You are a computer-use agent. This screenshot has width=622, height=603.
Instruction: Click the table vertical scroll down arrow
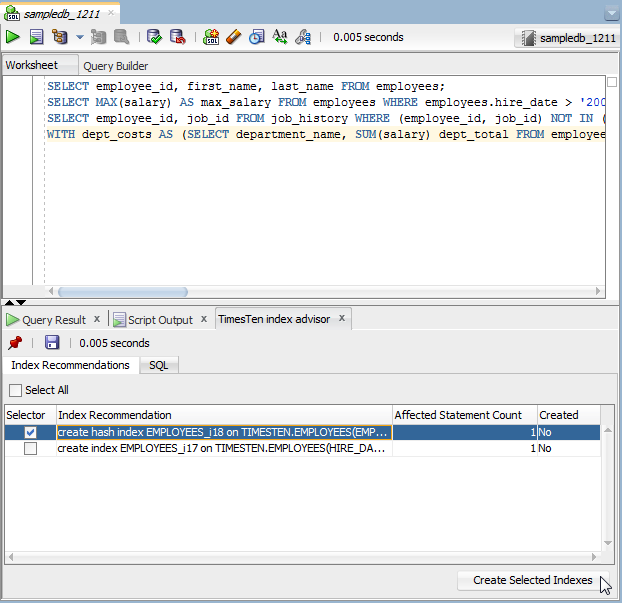coord(608,543)
